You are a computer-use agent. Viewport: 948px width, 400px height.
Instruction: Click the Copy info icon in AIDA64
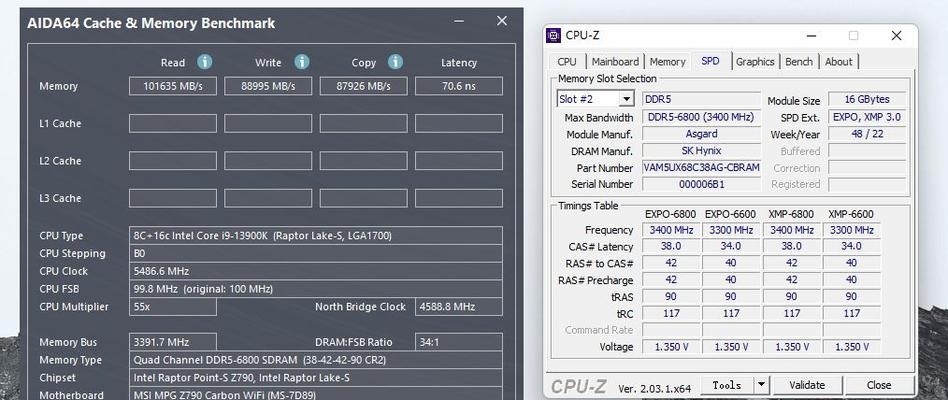[x=395, y=62]
